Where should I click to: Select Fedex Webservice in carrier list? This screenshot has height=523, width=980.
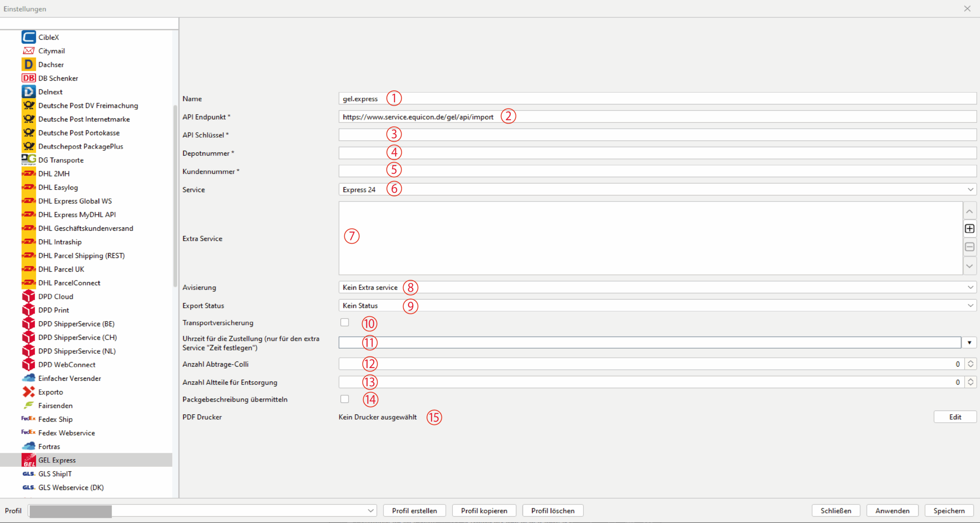(67, 433)
